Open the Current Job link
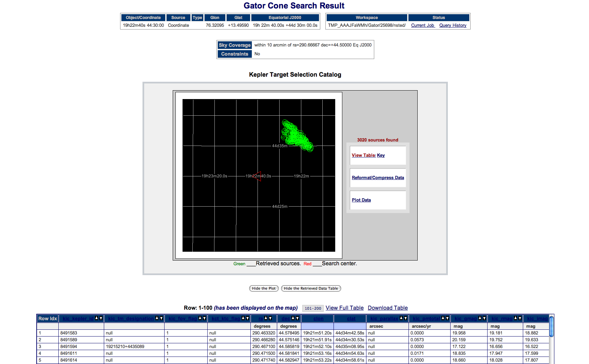Screen dimensions: 589x364 point(423,25)
